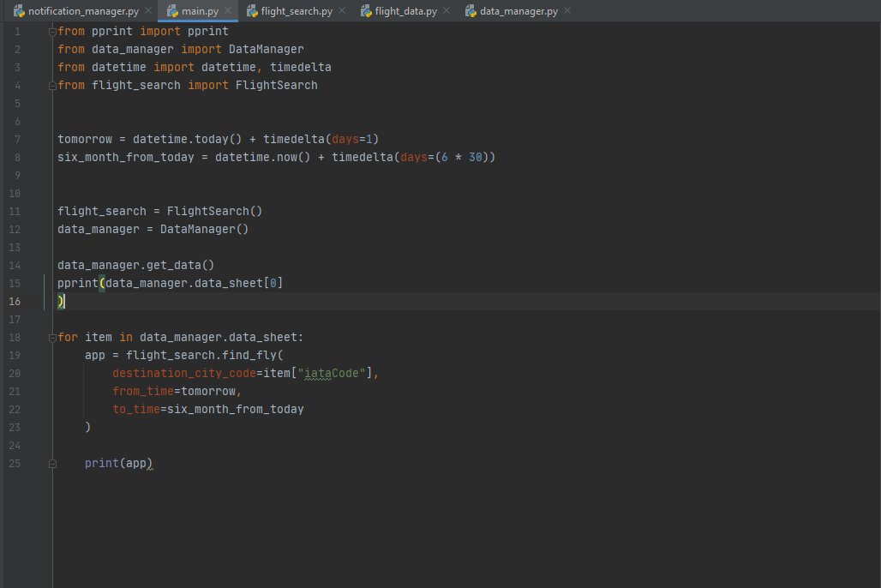Close the main.py tab
The height and width of the screenshot is (588, 881).
pyautogui.click(x=228, y=10)
